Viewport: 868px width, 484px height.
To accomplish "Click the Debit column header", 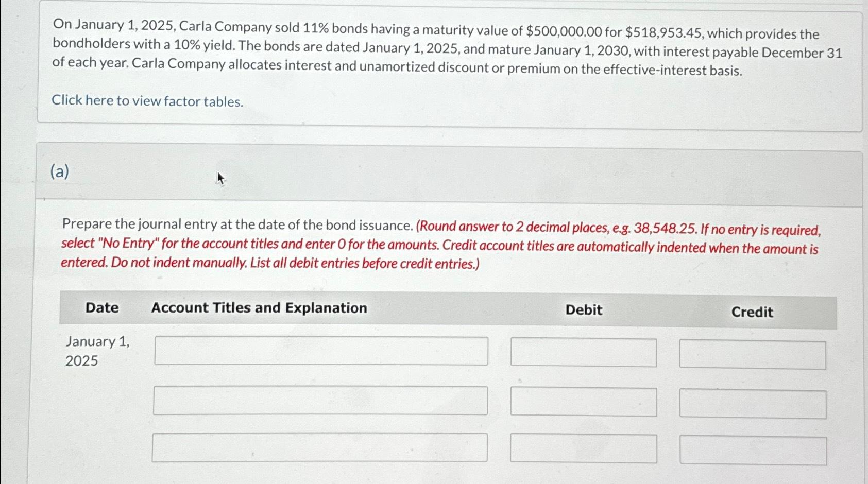I will click(584, 309).
